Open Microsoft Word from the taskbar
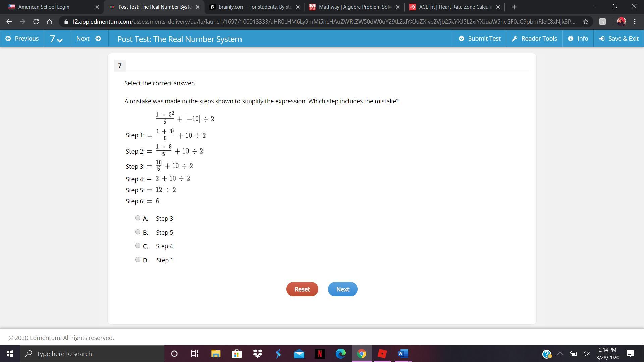This screenshot has height=362, width=644. (x=403, y=354)
